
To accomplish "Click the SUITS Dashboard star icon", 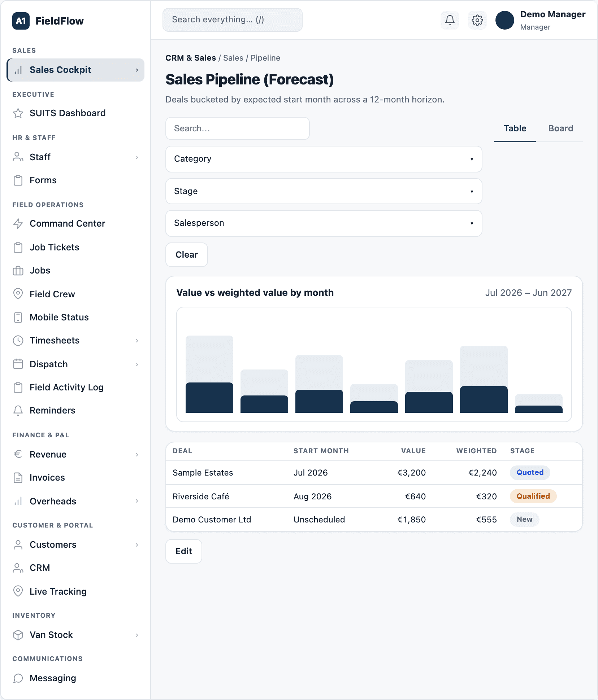I will click(18, 113).
